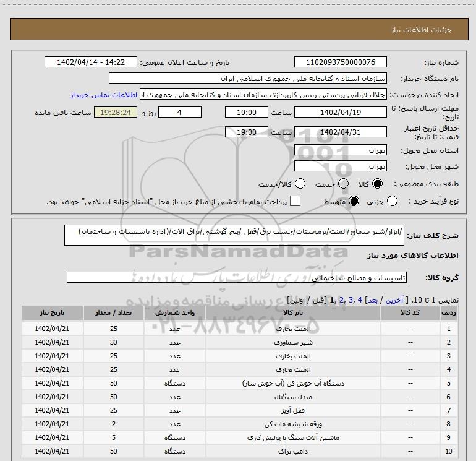Go to page 2 of the items
The image size is (476, 461).
tap(341, 300)
